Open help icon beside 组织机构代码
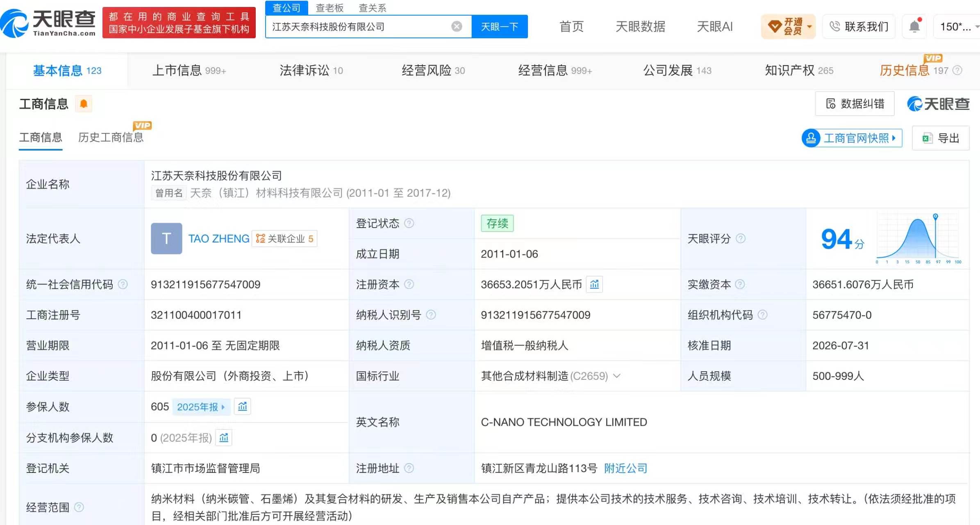980x525 pixels. click(762, 315)
